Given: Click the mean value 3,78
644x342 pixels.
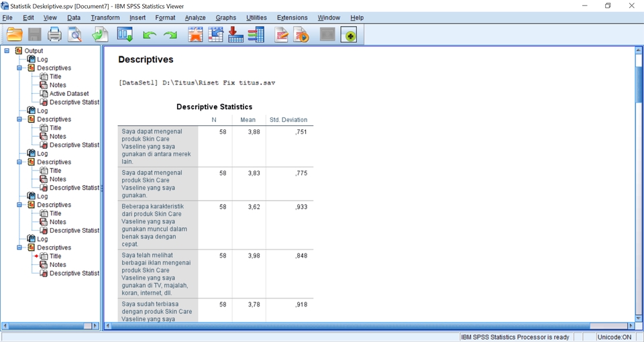Looking at the screenshot, I should point(254,304).
